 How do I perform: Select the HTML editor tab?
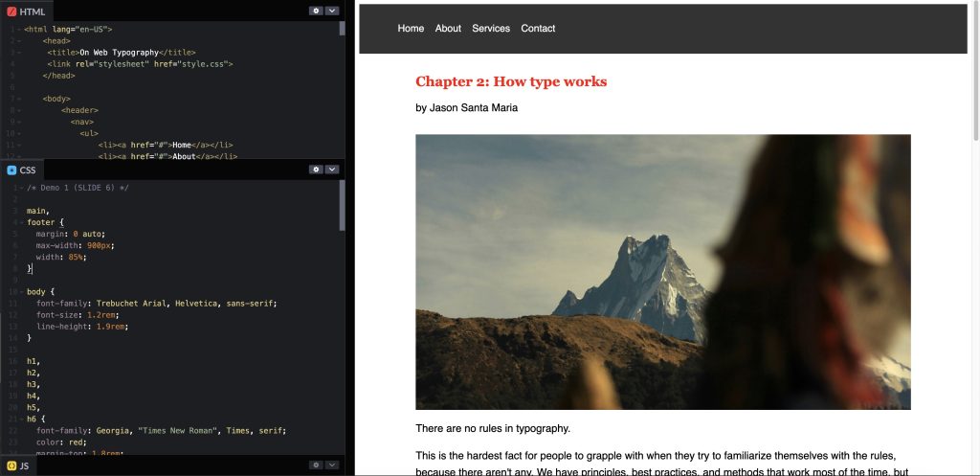pyautogui.click(x=26, y=11)
